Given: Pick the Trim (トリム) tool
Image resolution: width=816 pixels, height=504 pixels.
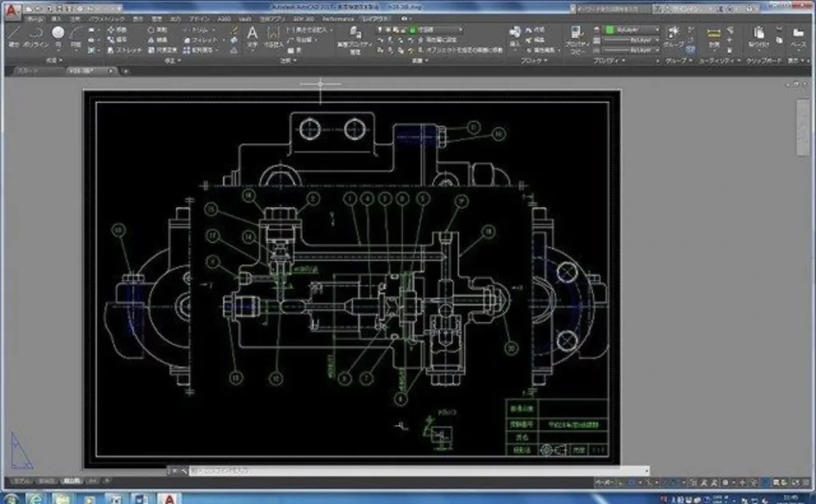Looking at the screenshot, I should tap(198, 29).
